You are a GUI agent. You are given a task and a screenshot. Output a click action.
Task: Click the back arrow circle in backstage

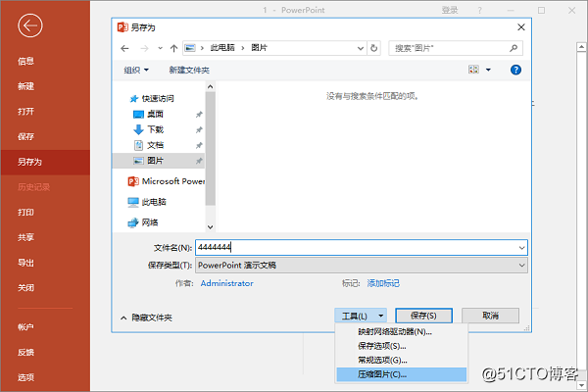30,25
